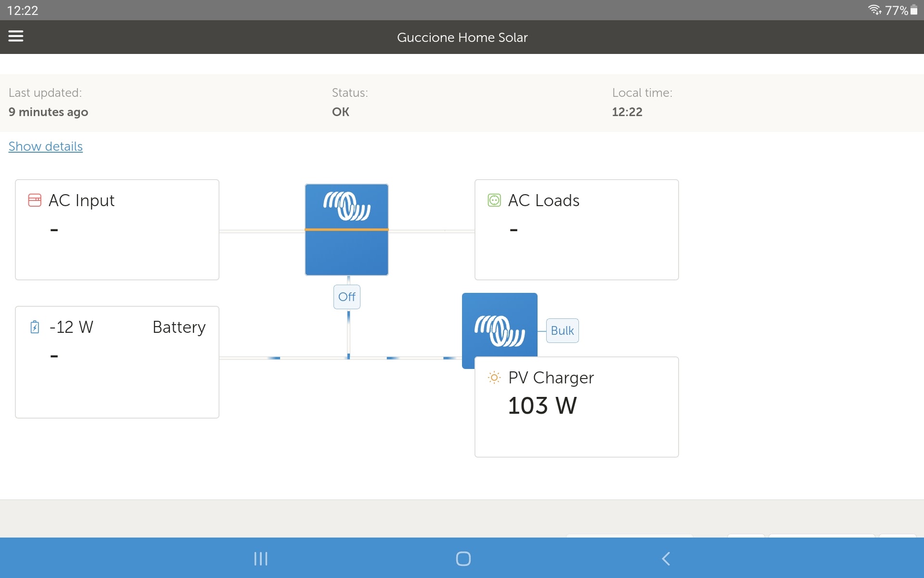Tap the Guccione Home Solar title
This screenshot has height=578, width=924.
pos(462,38)
